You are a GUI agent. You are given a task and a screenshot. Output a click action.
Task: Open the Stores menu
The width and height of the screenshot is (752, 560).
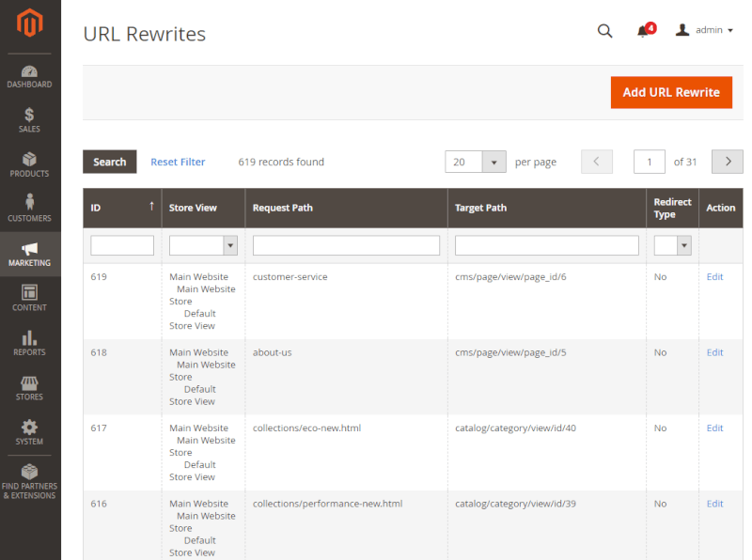[x=29, y=387]
